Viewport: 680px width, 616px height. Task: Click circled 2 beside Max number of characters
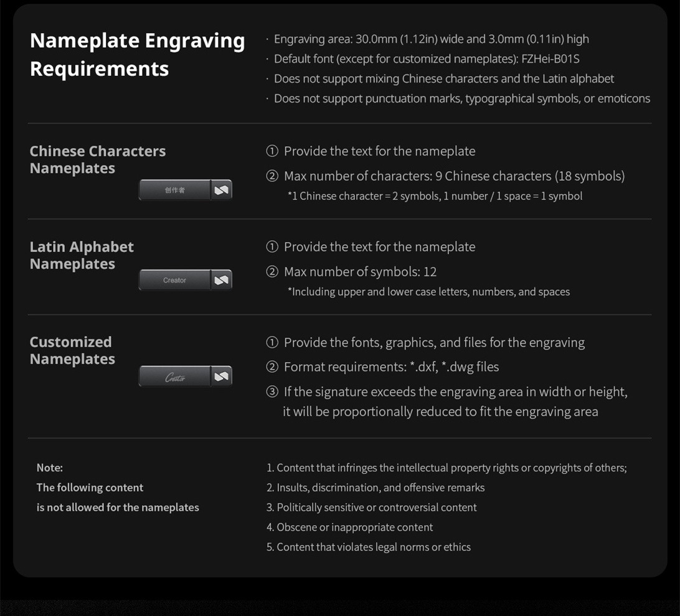tap(272, 176)
